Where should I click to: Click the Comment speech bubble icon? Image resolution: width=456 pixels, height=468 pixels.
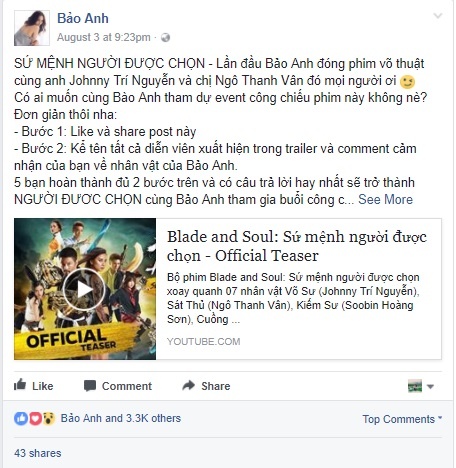point(90,386)
